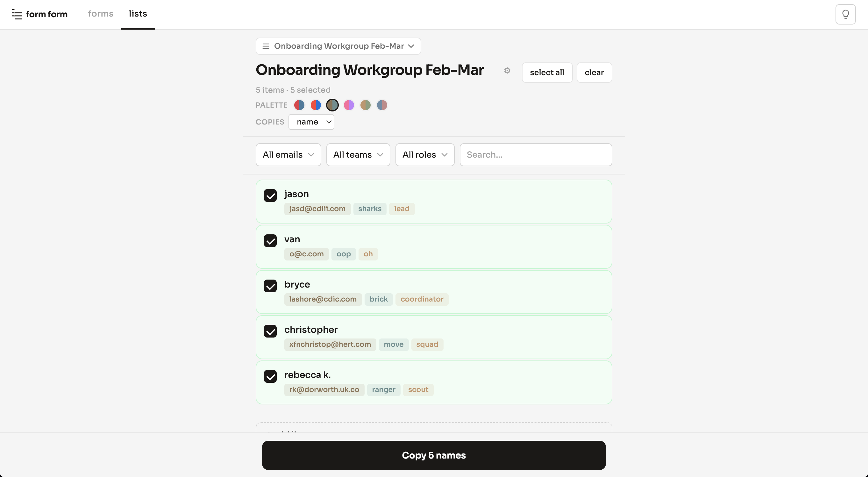Image resolution: width=868 pixels, height=477 pixels.
Task: Uncheck jason from the list
Action: pyautogui.click(x=270, y=196)
